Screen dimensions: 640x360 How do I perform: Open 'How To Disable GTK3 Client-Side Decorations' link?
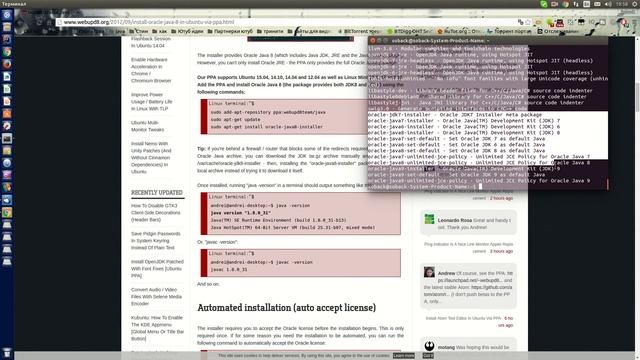coord(155,213)
